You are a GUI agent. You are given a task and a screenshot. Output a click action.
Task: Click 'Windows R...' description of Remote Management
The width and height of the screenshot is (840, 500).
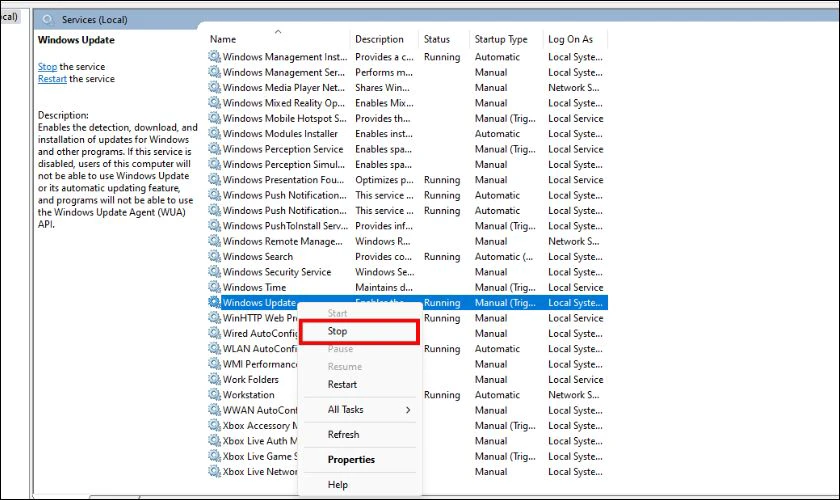382,241
